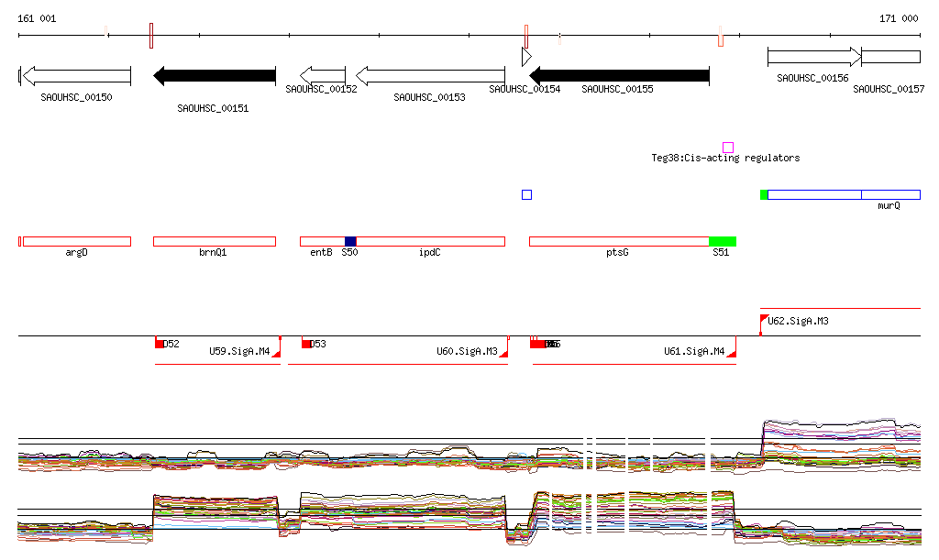Viewport: 939px width, 560px height.
Task: Select the black SAOUHSC_00155 gene arrow
Action: pos(619,76)
